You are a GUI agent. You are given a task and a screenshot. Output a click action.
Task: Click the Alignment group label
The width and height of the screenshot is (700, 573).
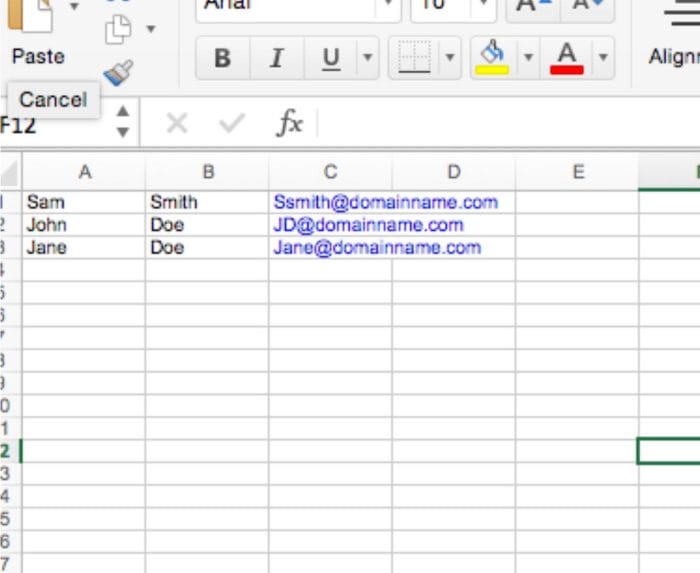click(674, 57)
